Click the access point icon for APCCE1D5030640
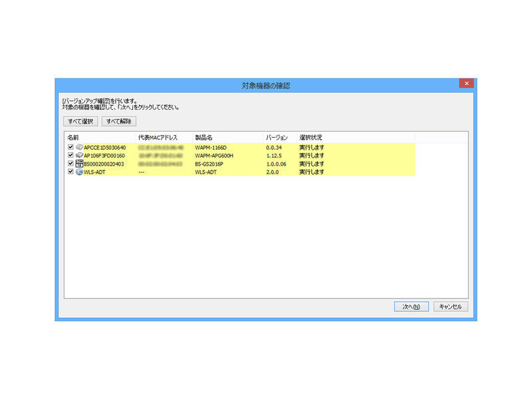The height and width of the screenshot is (399, 532). pos(79,147)
